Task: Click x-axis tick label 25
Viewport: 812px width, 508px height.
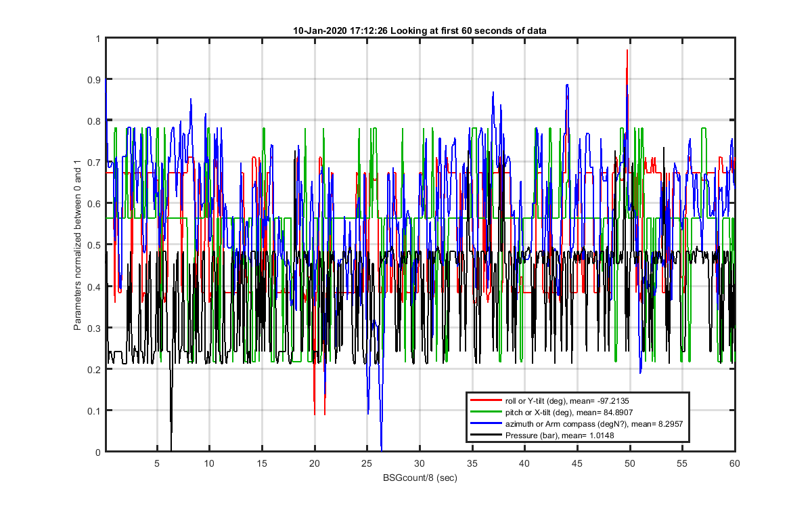Action: coord(367,464)
